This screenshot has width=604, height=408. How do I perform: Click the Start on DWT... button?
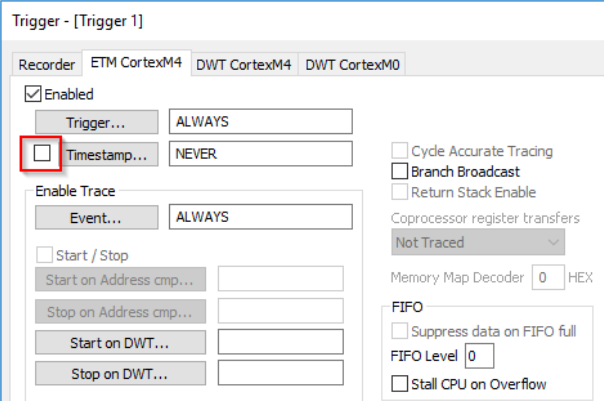(x=119, y=344)
